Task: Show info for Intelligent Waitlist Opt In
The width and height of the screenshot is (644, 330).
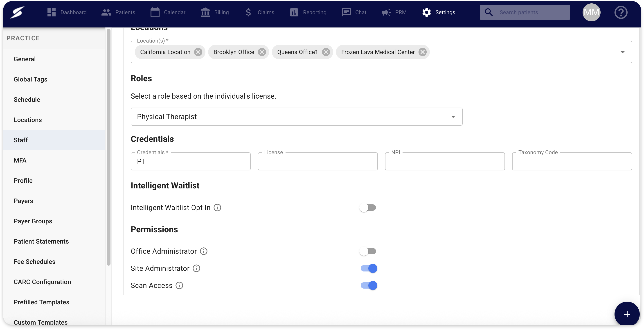Action: pyautogui.click(x=217, y=208)
